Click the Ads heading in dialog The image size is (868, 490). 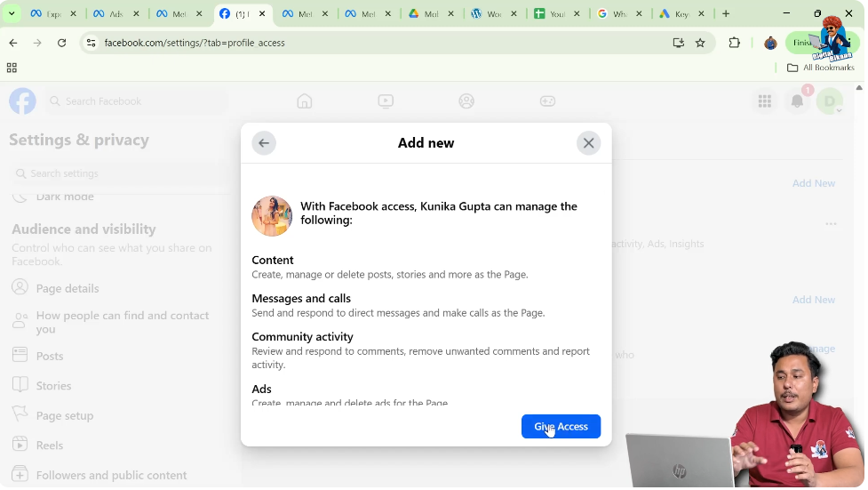coord(262,390)
